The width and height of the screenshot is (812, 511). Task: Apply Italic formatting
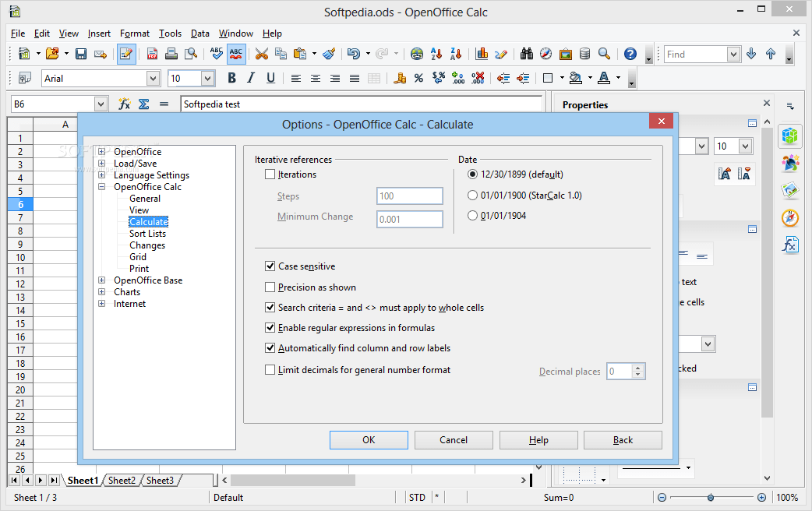(x=251, y=78)
